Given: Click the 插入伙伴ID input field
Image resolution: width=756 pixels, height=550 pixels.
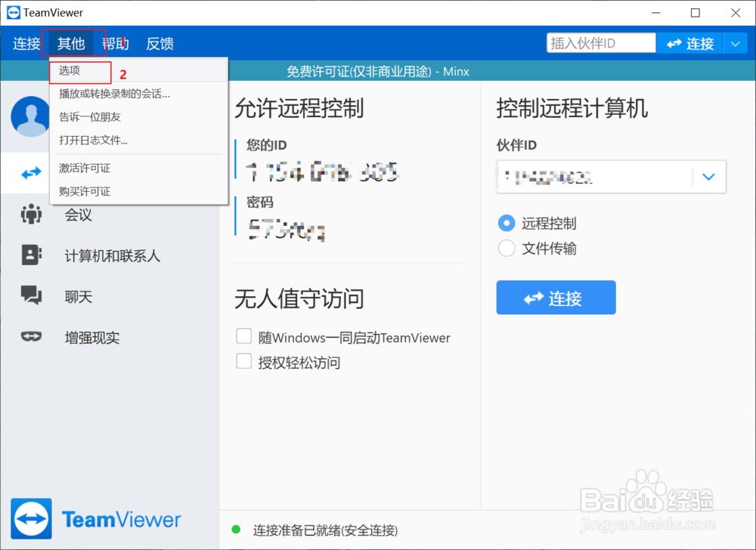Looking at the screenshot, I should (601, 43).
